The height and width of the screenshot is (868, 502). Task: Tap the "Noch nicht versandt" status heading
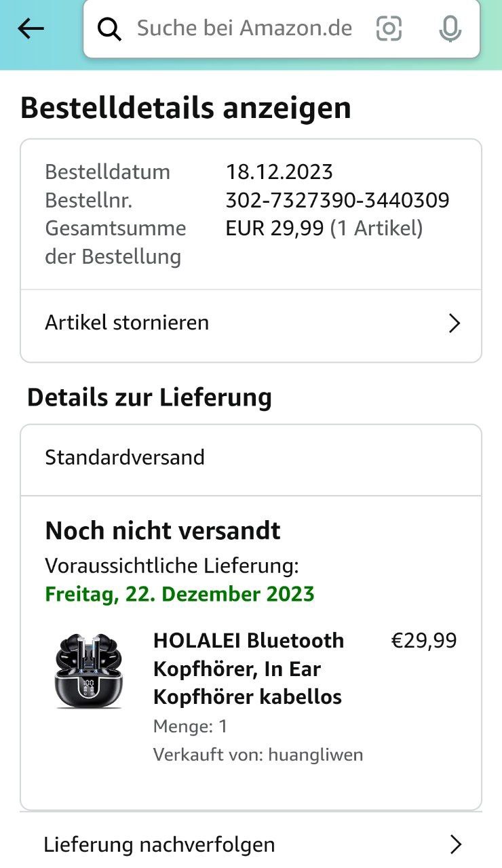tap(163, 531)
